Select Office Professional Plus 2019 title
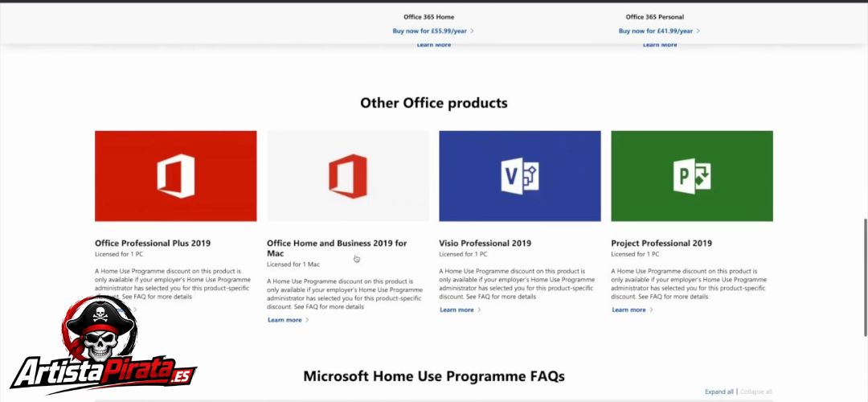868x402 pixels. click(x=153, y=243)
